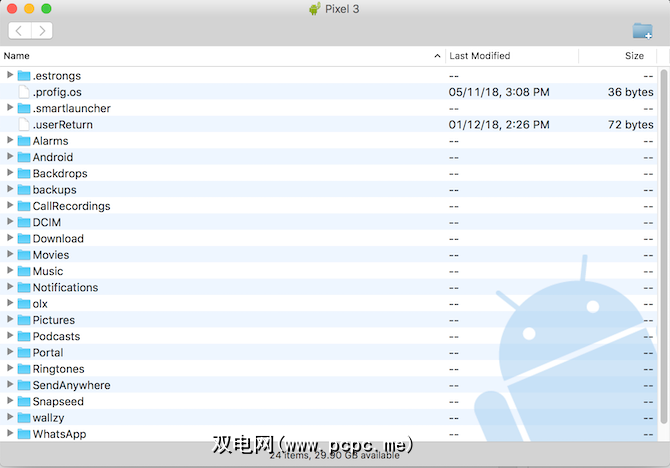Select the Ringtones folder name
670x468 pixels.
59,369
